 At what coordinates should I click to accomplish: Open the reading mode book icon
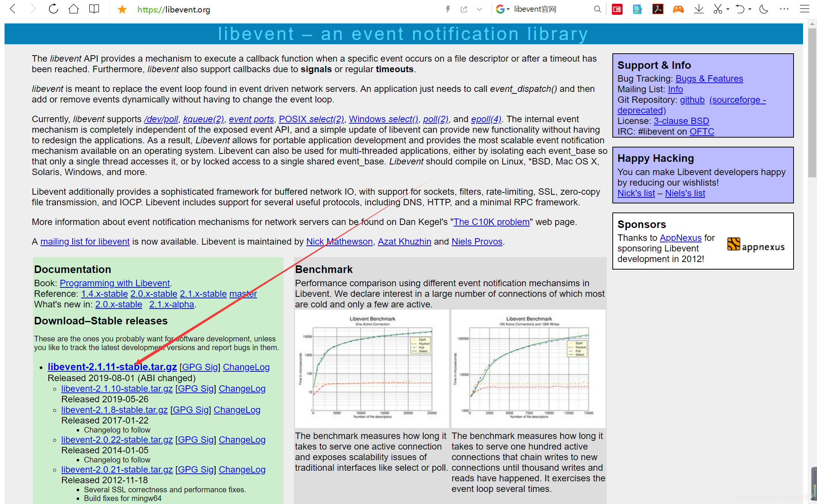point(94,9)
